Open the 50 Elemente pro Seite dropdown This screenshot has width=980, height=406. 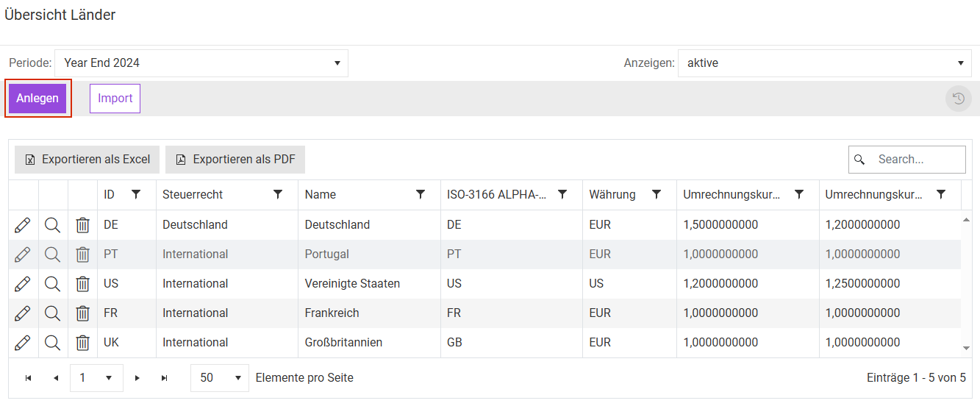pyautogui.click(x=220, y=378)
